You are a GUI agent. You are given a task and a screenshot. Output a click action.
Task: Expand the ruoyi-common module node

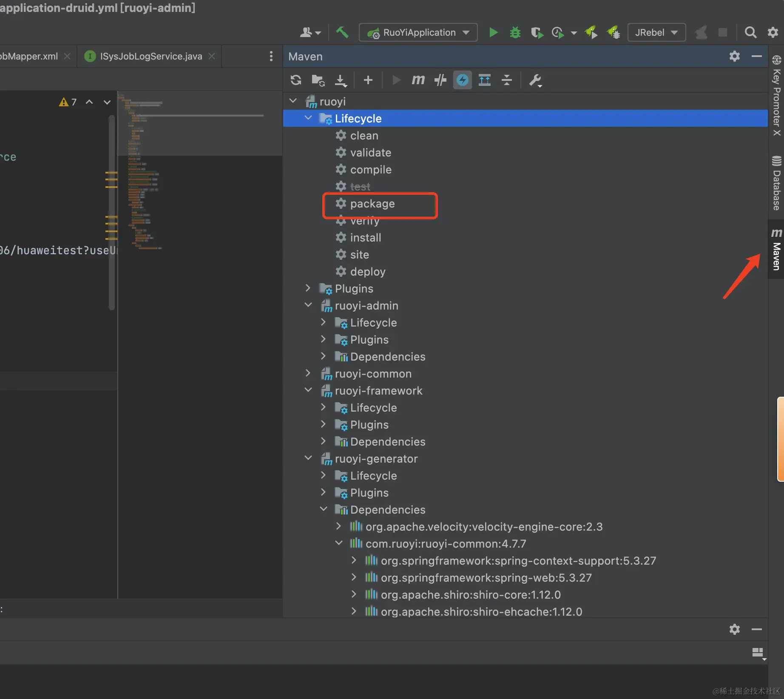tap(308, 373)
